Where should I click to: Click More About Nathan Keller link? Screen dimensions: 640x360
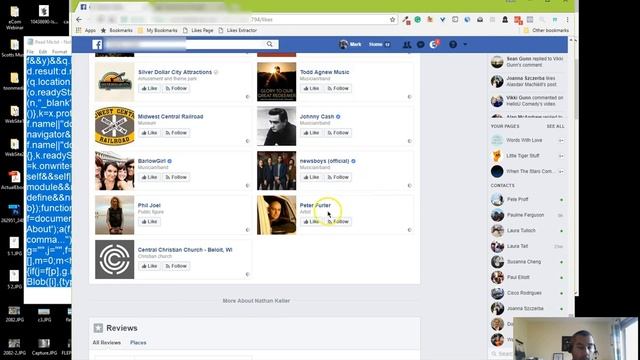pyautogui.click(x=256, y=301)
